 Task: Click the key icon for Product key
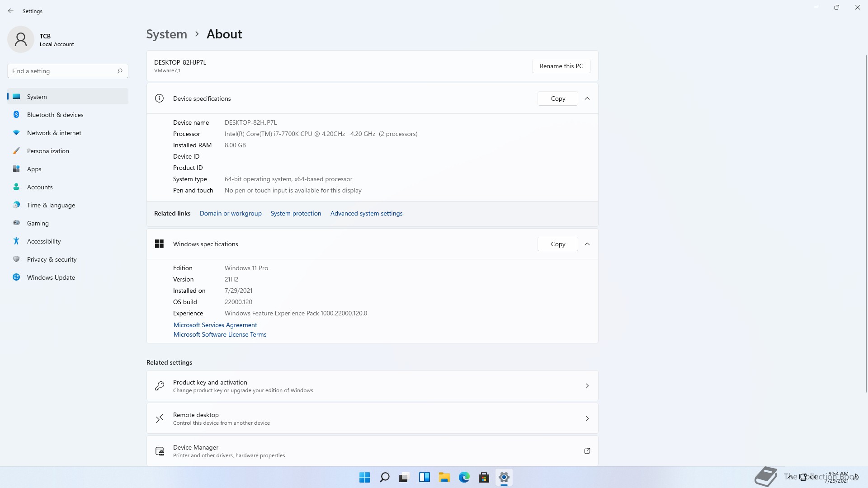[x=160, y=386]
